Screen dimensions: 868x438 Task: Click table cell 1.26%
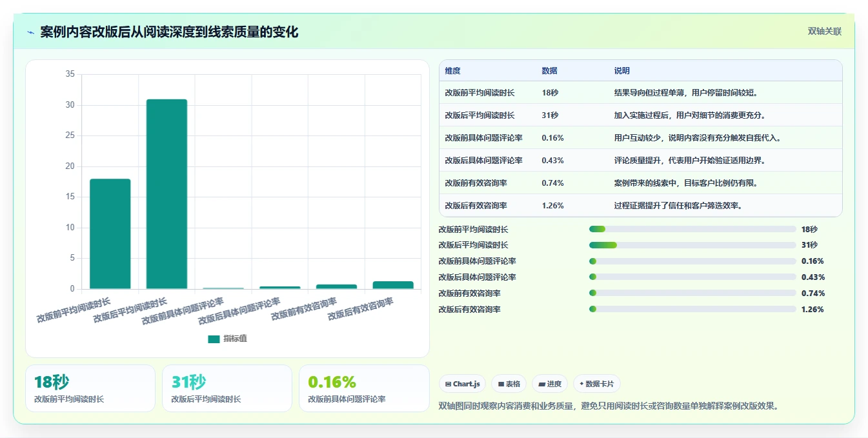(553, 206)
